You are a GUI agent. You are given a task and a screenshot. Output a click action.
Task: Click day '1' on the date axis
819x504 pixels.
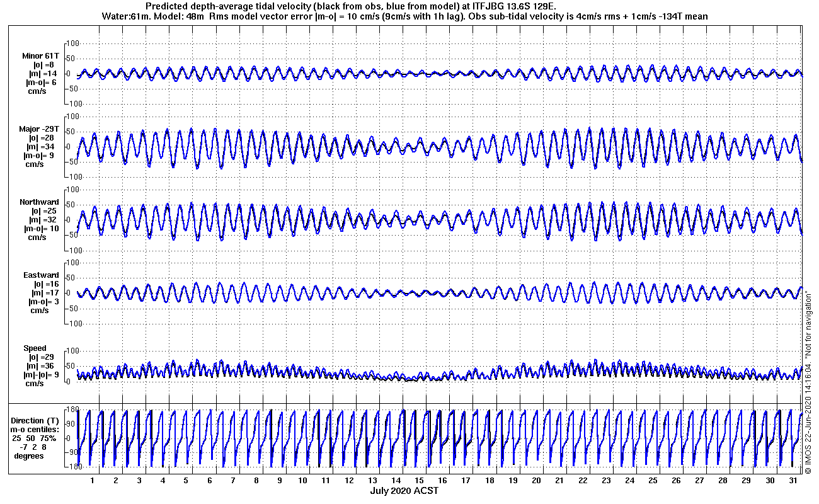click(93, 481)
